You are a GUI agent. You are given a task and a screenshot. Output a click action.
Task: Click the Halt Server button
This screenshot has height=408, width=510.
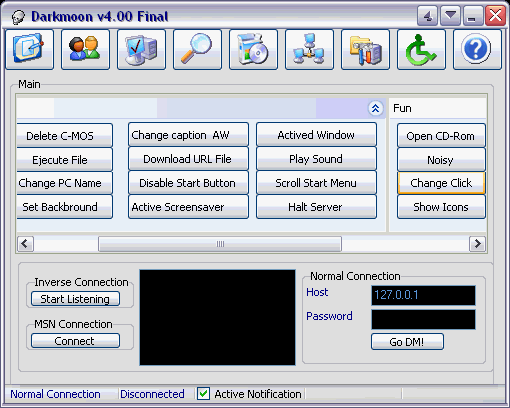tap(316, 207)
